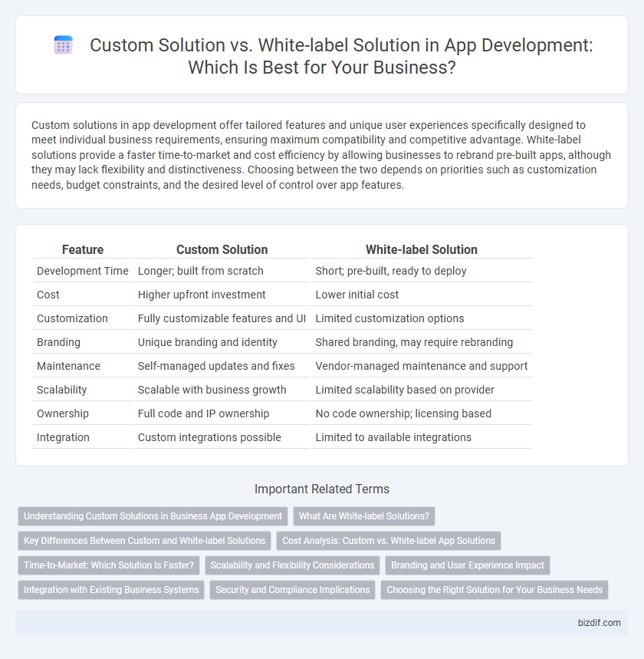The width and height of the screenshot is (644, 659).
Task: Click 'No code ownership; licensing based' cell
Action: tap(422, 414)
